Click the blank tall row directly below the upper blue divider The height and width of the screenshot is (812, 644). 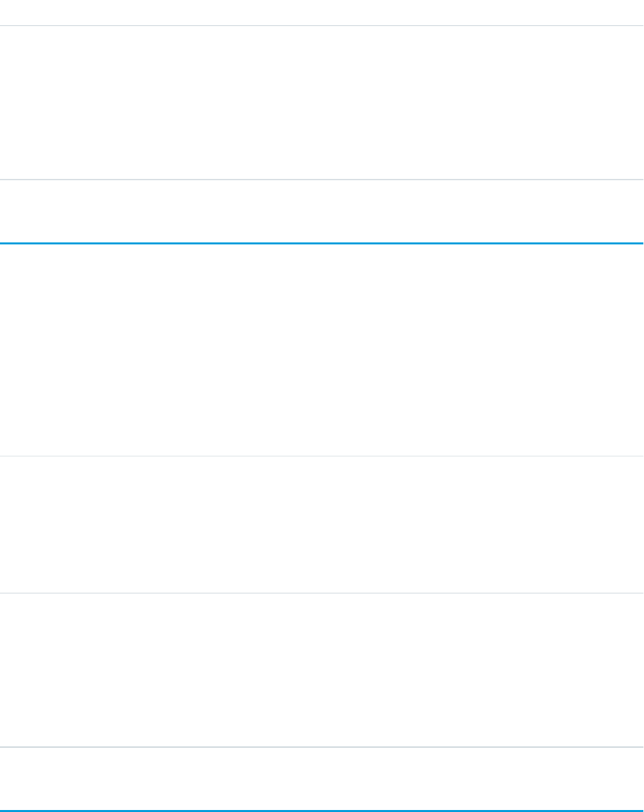pyautogui.click(x=322, y=350)
